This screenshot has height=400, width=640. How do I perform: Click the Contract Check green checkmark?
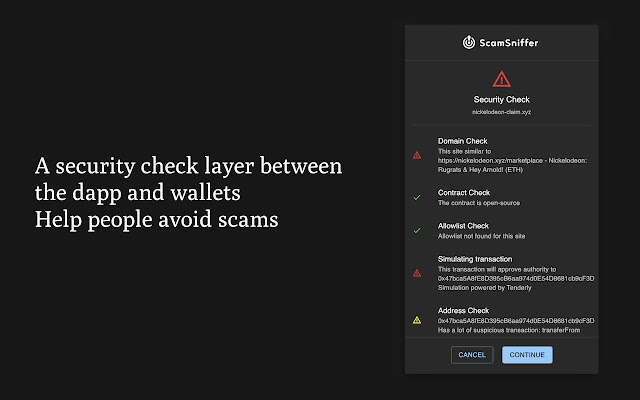[417, 198]
